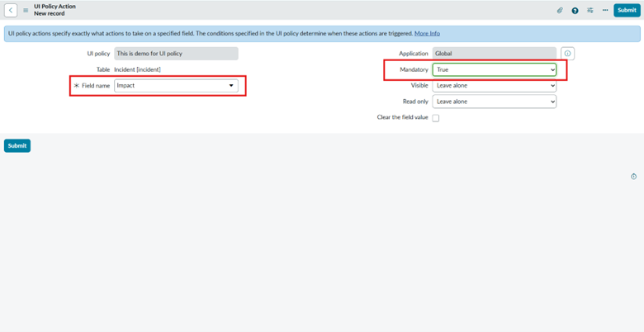Click the Incident [incident] table text
The width and height of the screenshot is (644, 332).
click(137, 69)
